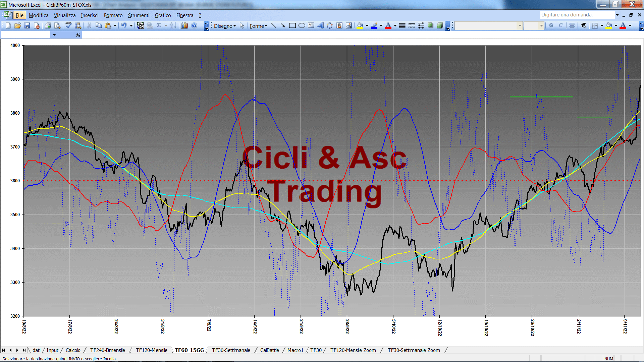Open 3-D Style options
The width and height of the screenshot is (644, 362).
pyautogui.click(x=440, y=25)
